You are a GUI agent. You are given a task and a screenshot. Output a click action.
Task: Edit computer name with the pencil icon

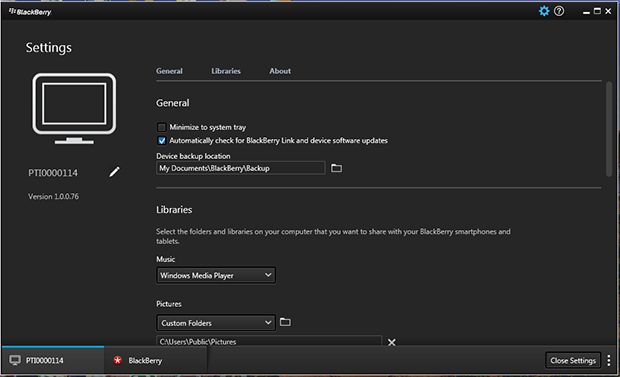click(x=114, y=172)
